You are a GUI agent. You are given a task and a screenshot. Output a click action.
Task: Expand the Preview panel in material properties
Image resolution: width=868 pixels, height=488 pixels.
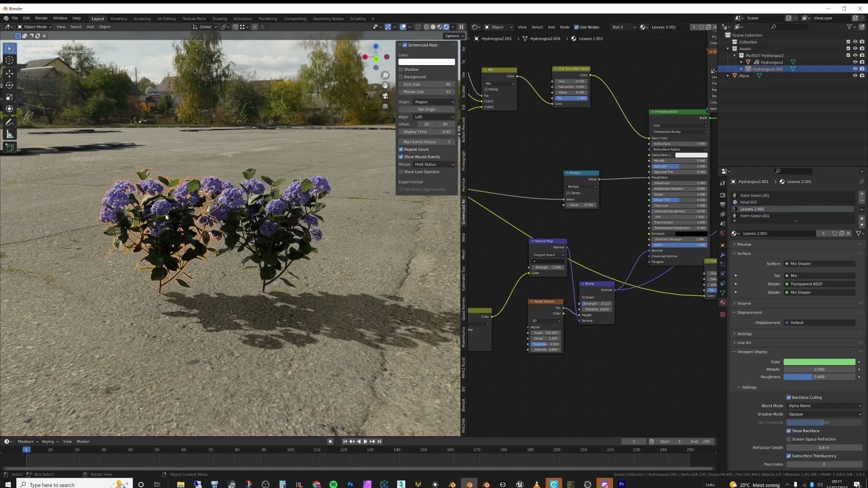(744, 244)
